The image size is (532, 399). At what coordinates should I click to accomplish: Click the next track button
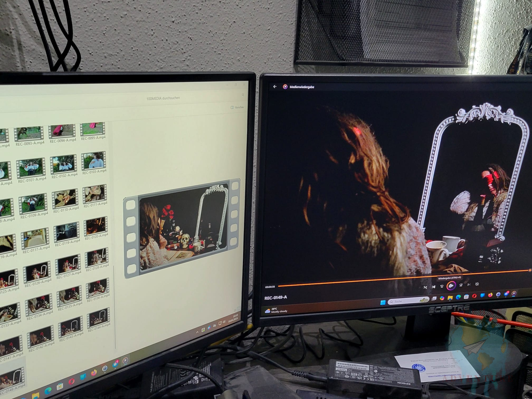tap(469, 284)
